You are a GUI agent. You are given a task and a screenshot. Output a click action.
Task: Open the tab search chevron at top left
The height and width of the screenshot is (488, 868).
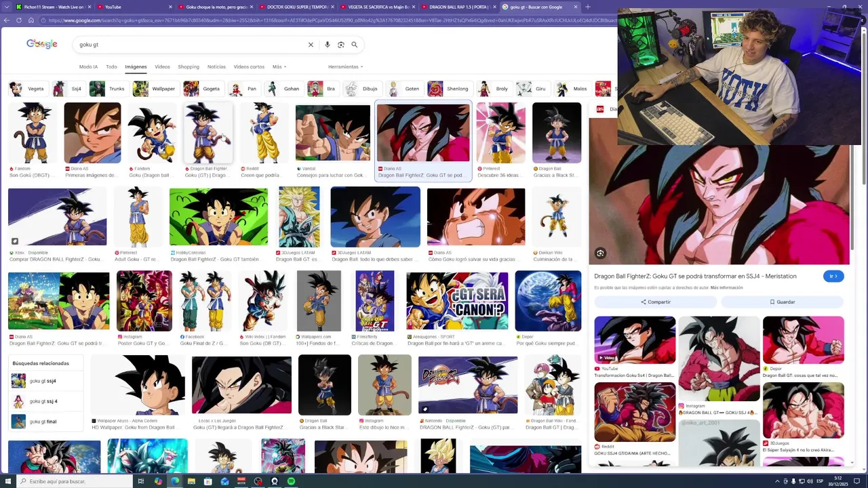(x=6, y=7)
